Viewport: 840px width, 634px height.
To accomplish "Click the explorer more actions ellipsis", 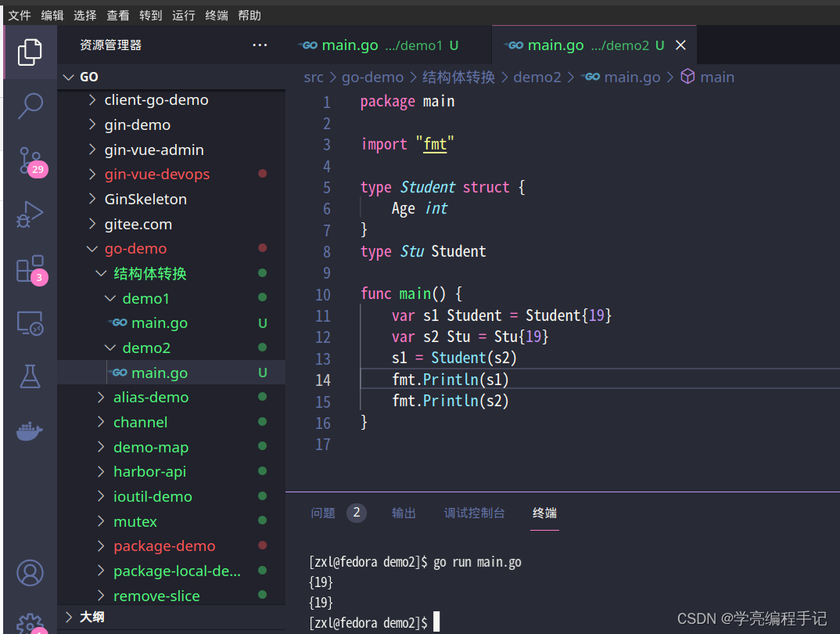I will click(260, 45).
